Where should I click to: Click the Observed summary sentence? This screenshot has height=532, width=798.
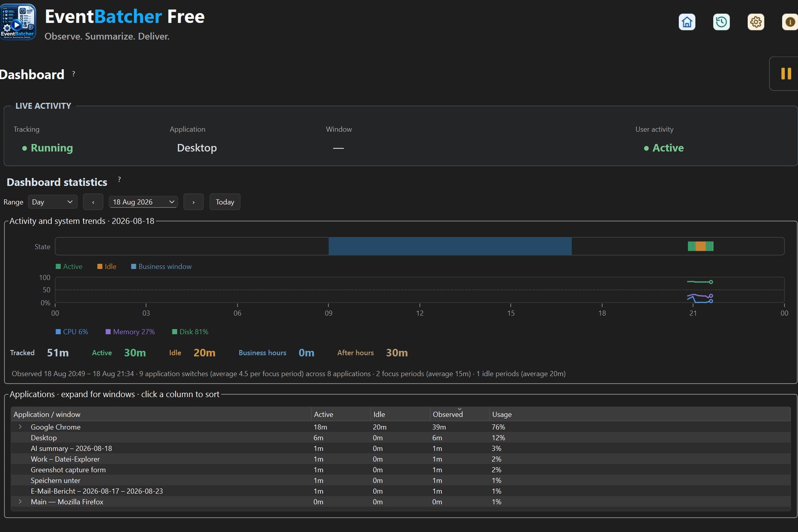click(289, 374)
